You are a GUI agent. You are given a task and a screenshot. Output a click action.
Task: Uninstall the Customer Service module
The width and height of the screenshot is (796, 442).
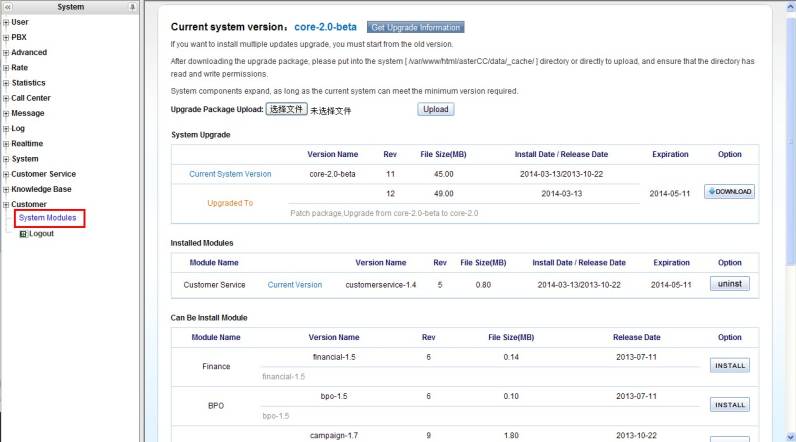pyautogui.click(x=729, y=284)
